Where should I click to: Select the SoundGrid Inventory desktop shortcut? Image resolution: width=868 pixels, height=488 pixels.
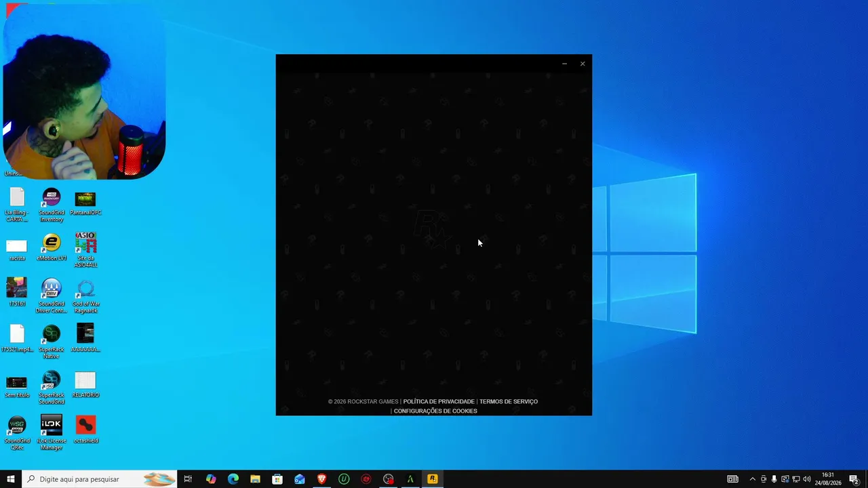(52, 205)
